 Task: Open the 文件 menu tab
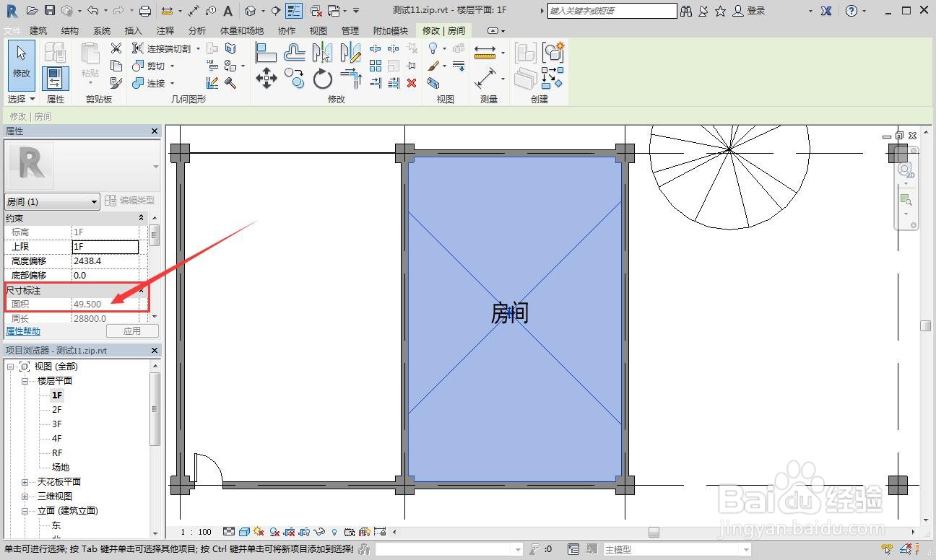[12, 31]
